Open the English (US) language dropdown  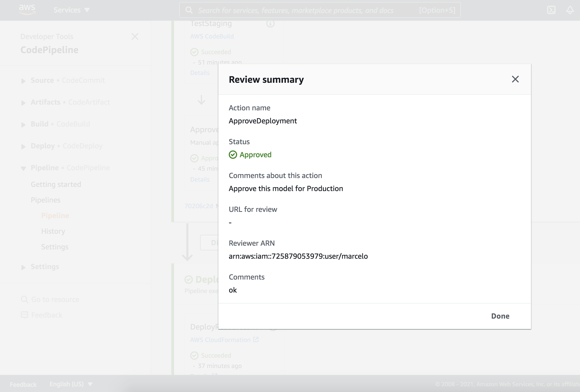pyautogui.click(x=71, y=384)
